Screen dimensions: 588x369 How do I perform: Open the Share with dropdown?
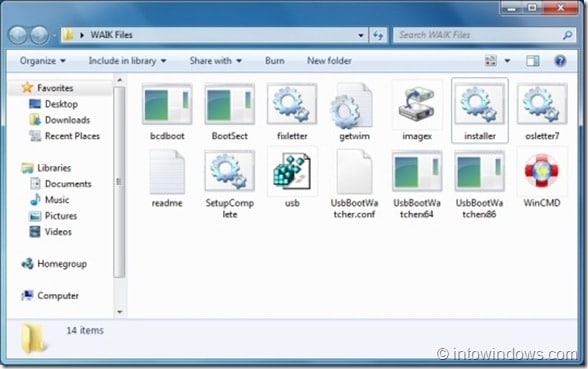[215, 61]
